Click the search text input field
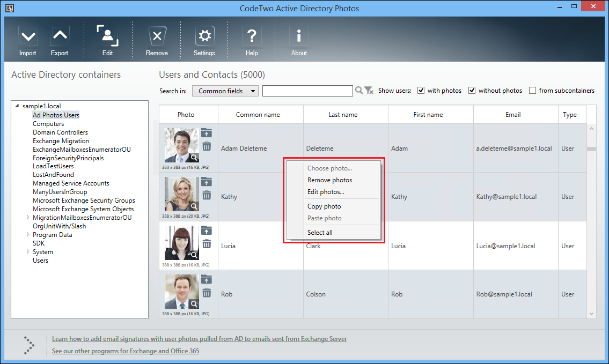Viewport: 609px width, 364px height. click(x=307, y=91)
